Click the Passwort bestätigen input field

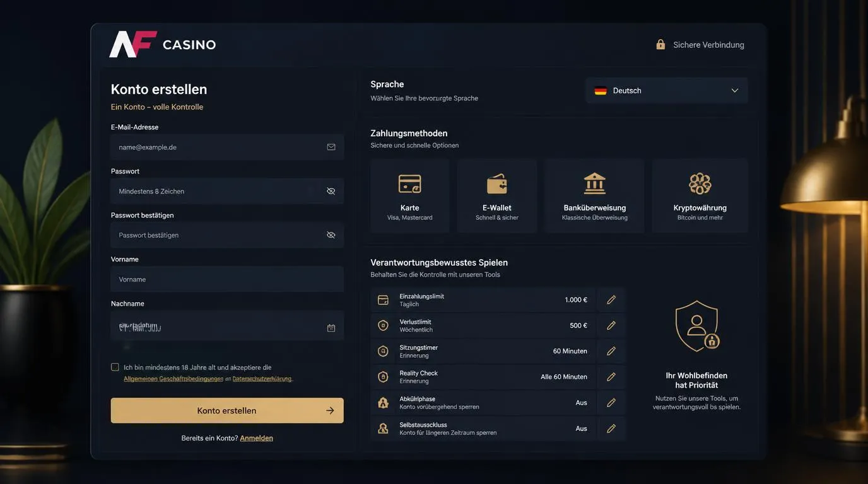tap(227, 235)
